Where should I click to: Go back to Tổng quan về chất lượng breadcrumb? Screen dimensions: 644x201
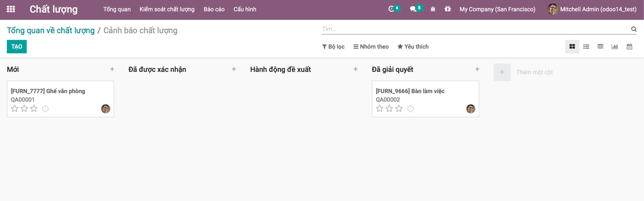click(x=50, y=30)
